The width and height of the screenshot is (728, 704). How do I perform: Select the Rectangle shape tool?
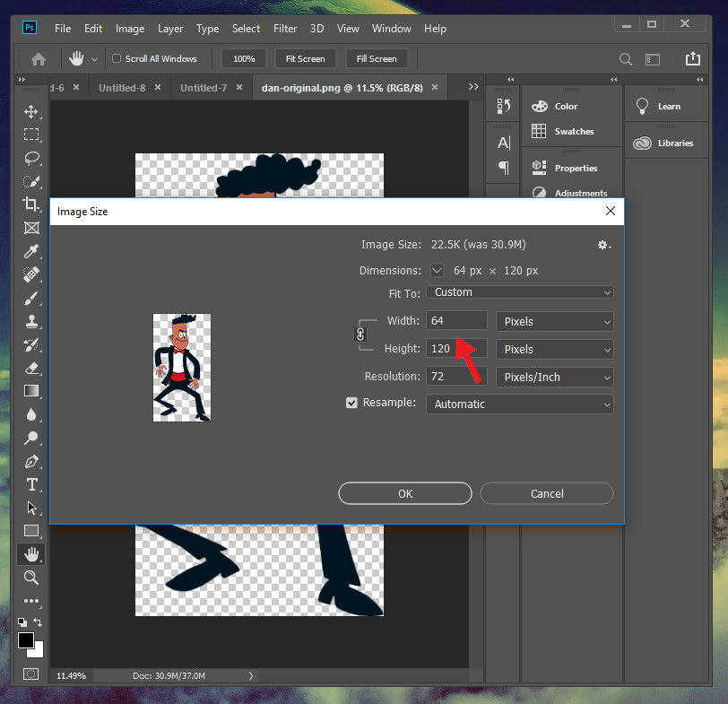[x=31, y=531]
